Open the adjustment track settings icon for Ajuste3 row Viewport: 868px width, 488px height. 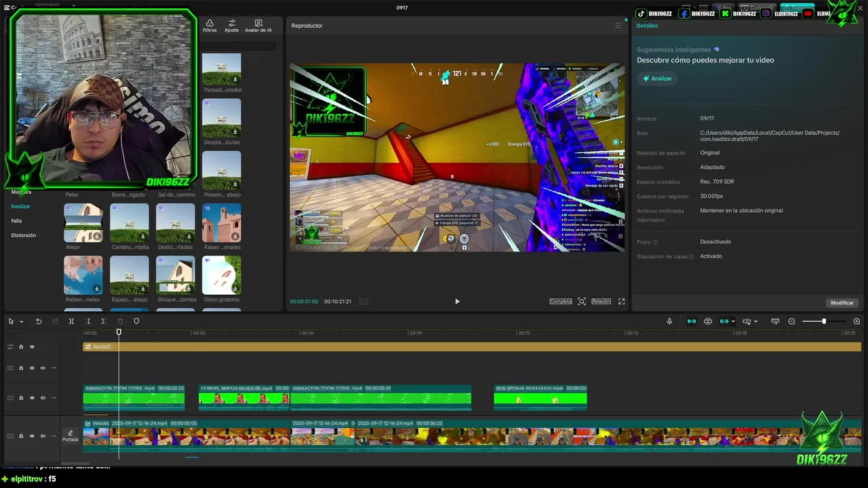point(10,347)
